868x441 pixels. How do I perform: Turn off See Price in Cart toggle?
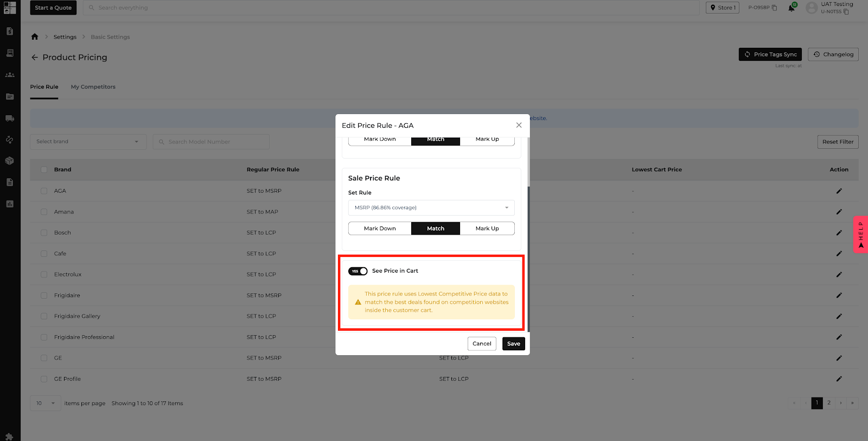(358, 271)
